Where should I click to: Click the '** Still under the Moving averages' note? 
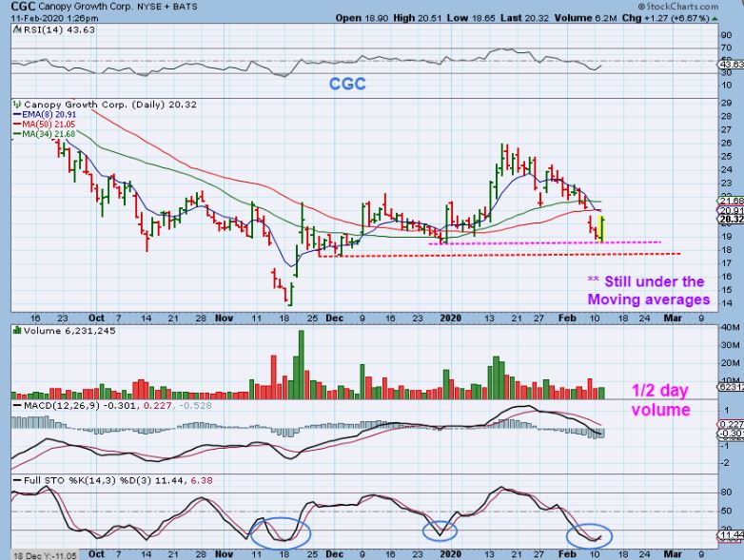coord(649,291)
